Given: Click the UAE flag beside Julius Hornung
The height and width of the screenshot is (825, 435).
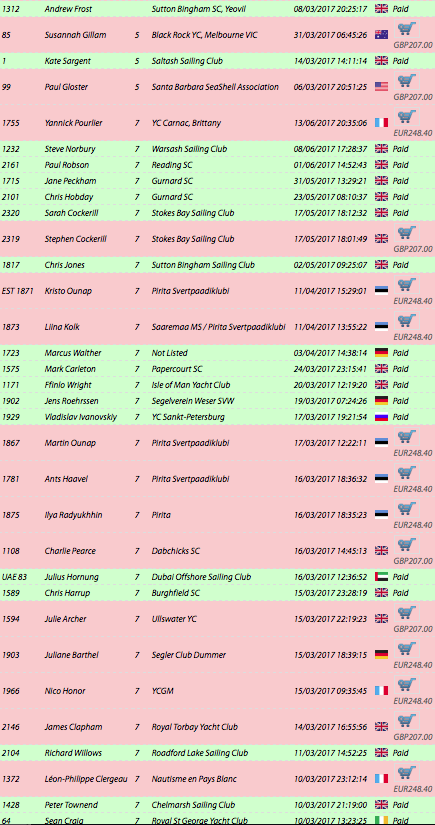Looking at the screenshot, I should pyautogui.click(x=381, y=577).
